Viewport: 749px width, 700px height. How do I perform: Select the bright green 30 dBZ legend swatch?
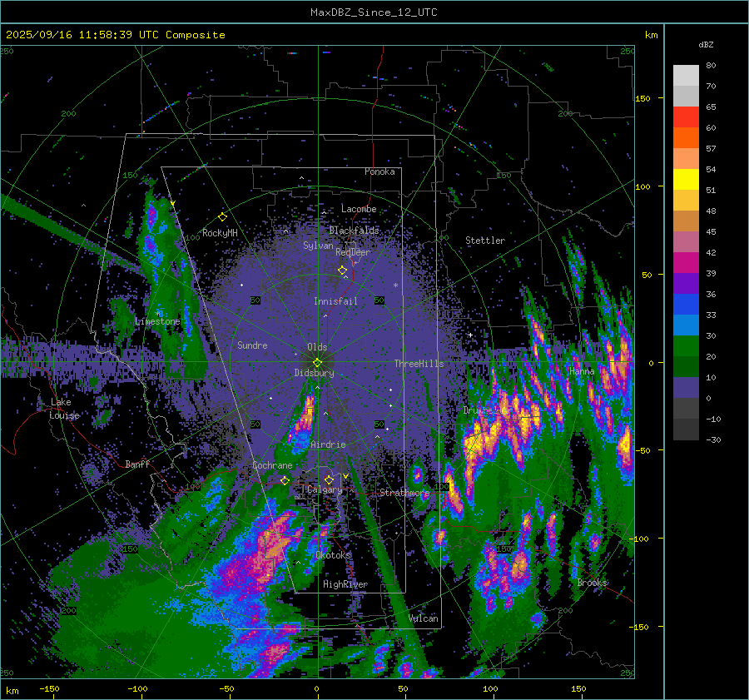686,346
